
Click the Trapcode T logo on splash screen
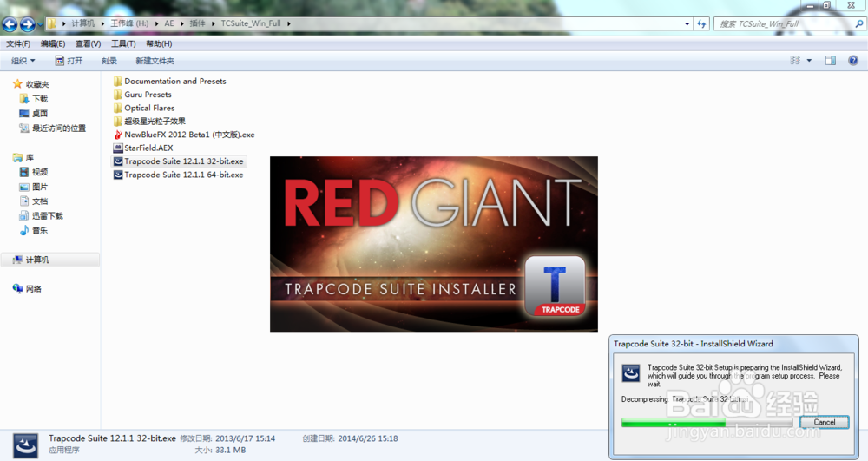pos(555,286)
